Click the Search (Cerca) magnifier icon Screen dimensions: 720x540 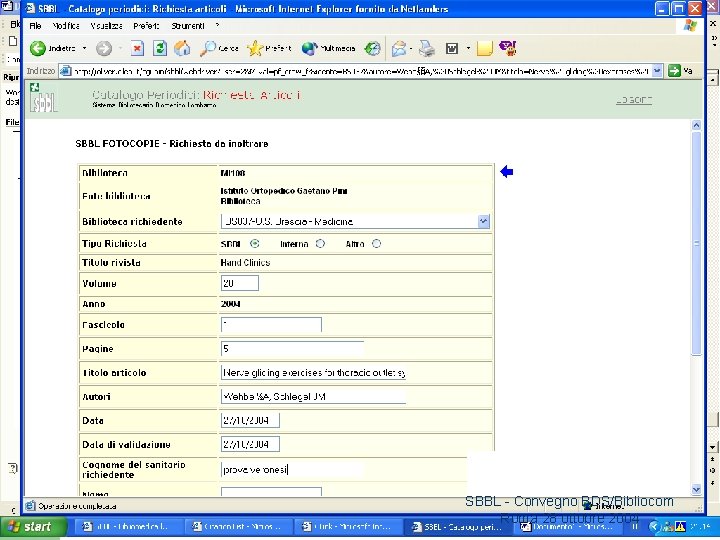tap(208, 48)
